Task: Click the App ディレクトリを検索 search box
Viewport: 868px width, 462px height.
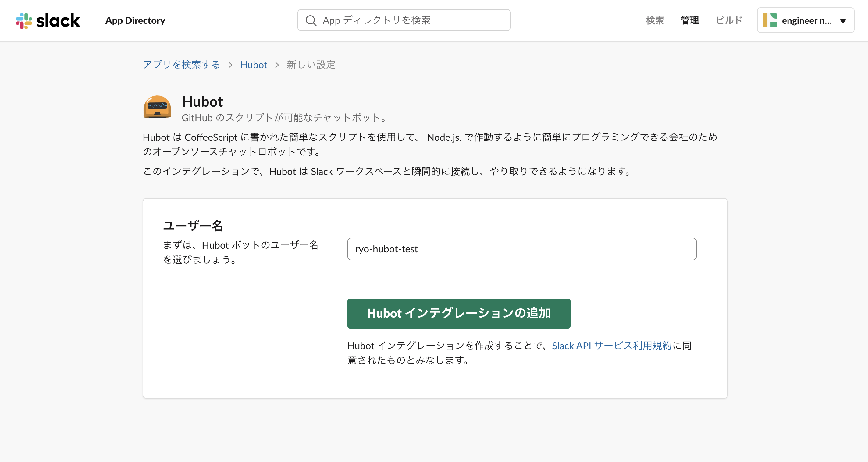Action: point(404,20)
